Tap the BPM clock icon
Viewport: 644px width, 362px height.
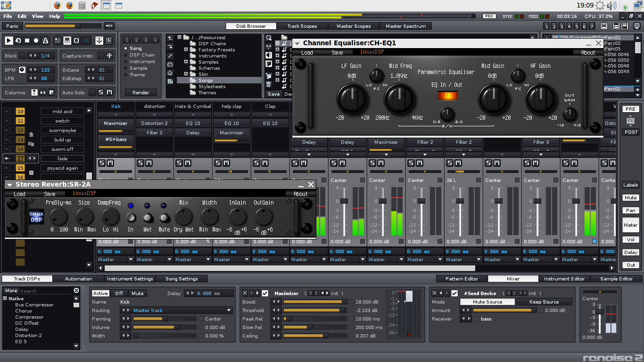23,70
